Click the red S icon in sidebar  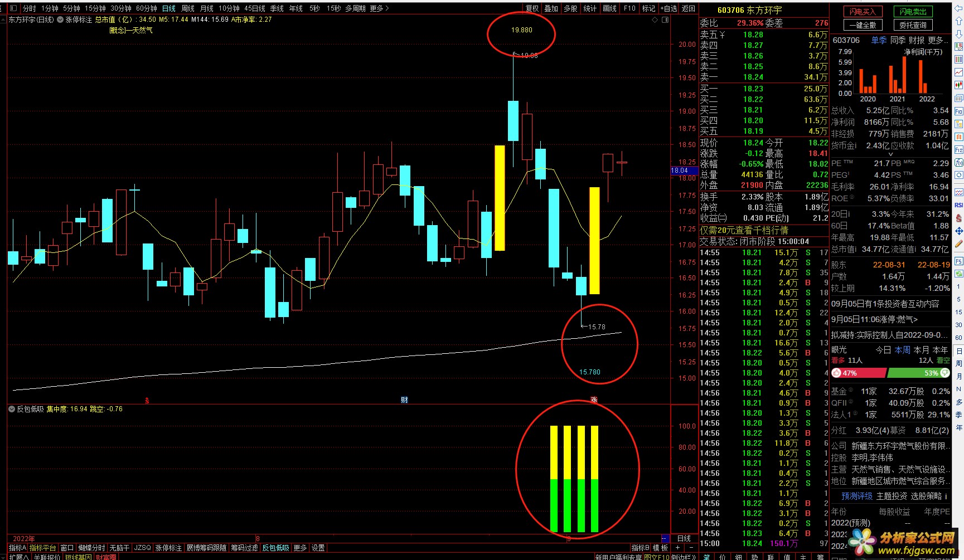[x=958, y=218]
